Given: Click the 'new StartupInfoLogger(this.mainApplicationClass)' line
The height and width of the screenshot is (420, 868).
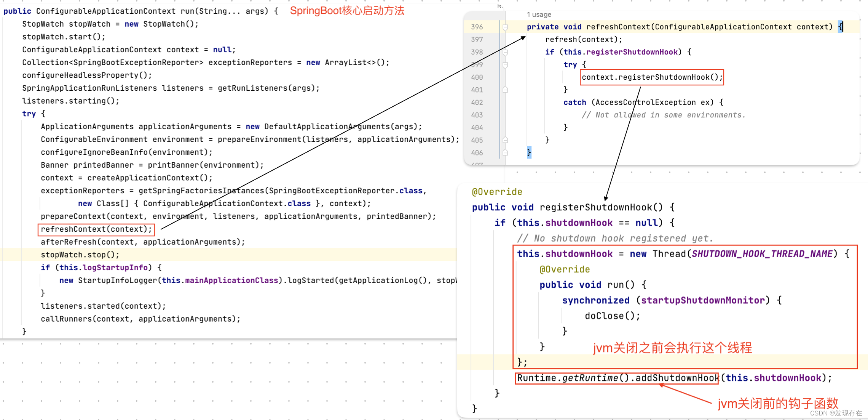Looking at the screenshot, I should pyautogui.click(x=258, y=281).
